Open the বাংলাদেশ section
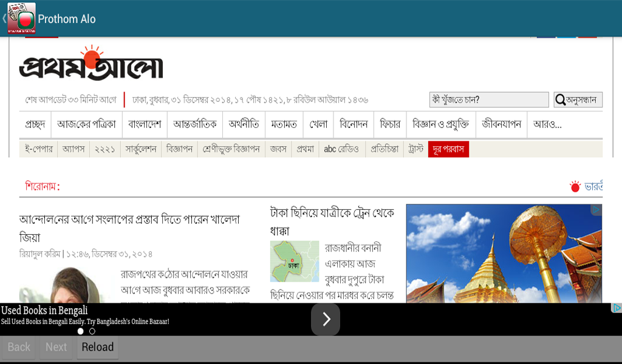The width and height of the screenshot is (622, 364). point(145,124)
